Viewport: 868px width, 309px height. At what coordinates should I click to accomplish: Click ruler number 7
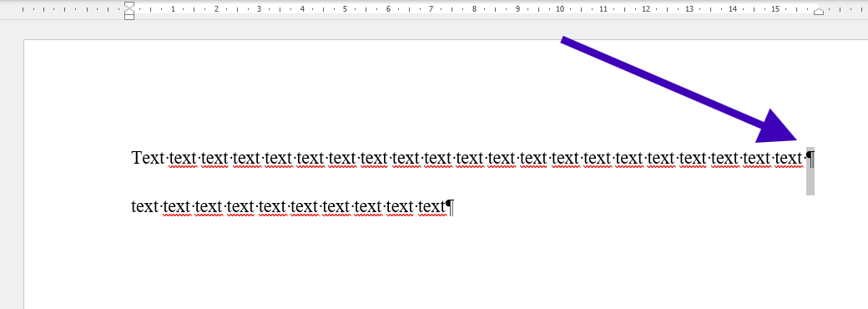coord(431,9)
